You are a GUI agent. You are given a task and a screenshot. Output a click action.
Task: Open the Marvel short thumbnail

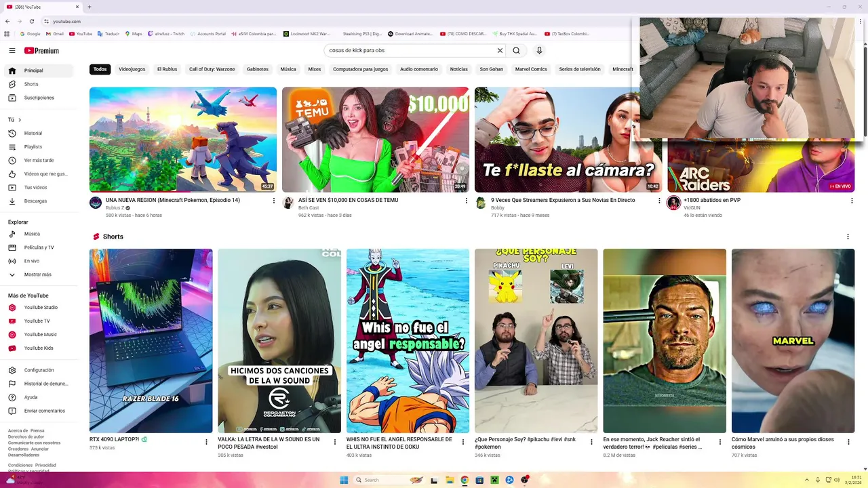pyautogui.click(x=793, y=341)
